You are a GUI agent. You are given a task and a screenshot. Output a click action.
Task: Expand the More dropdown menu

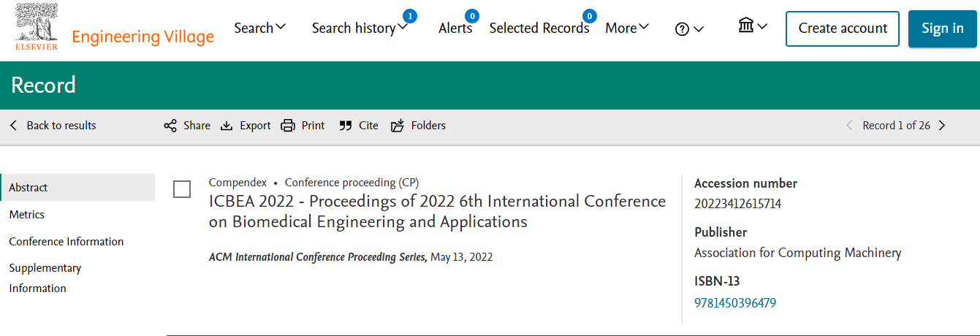(x=627, y=28)
